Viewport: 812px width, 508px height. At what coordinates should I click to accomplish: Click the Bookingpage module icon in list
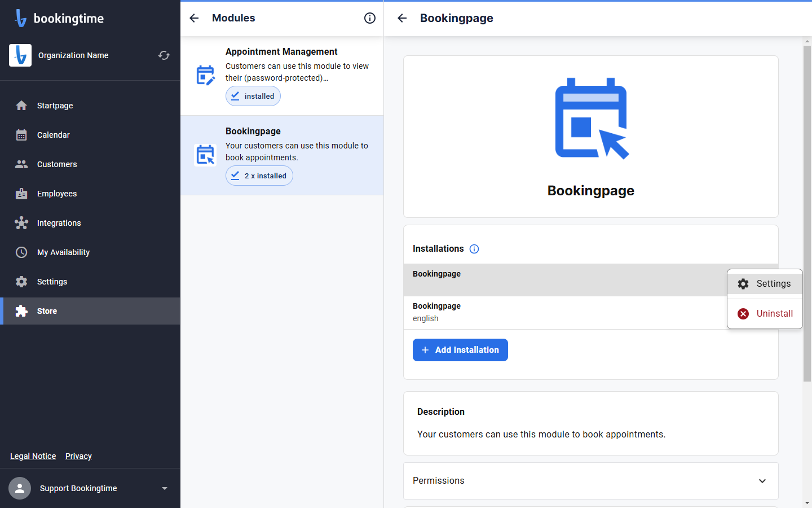tap(205, 155)
